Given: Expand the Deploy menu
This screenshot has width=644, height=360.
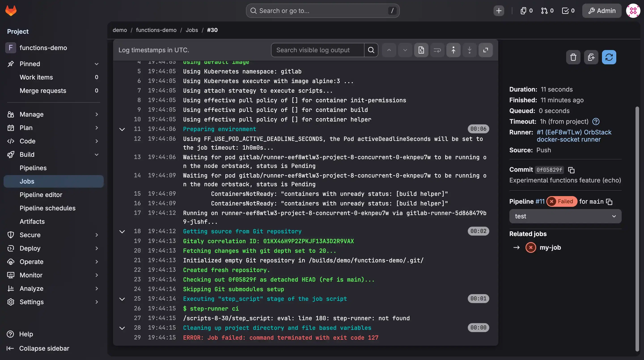Looking at the screenshot, I should [53, 248].
